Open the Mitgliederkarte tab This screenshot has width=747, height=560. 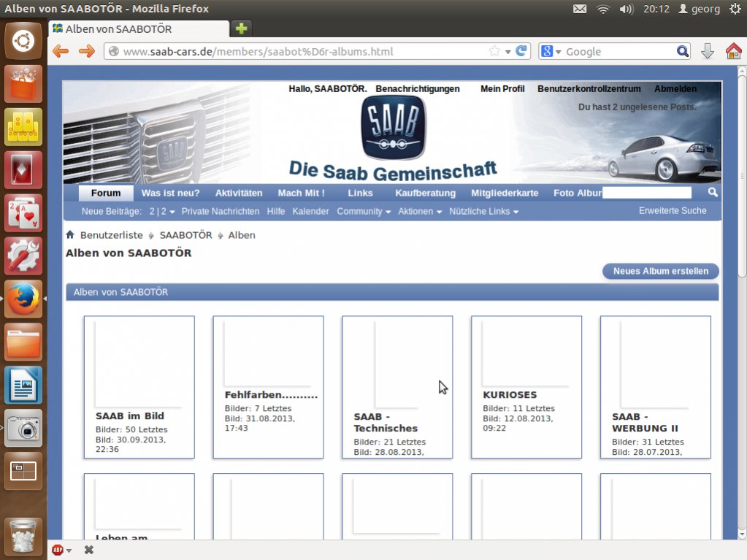click(505, 193)
